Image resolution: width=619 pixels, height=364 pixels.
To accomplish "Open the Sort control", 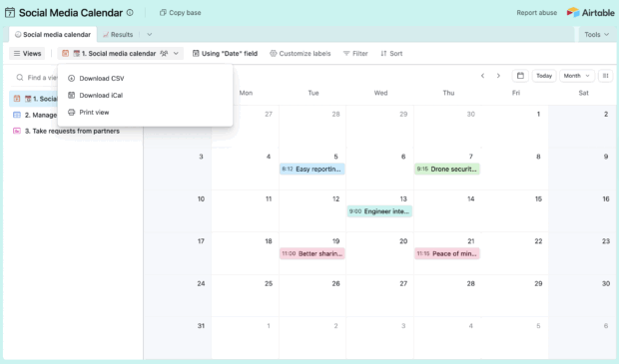I will (391, 53).
